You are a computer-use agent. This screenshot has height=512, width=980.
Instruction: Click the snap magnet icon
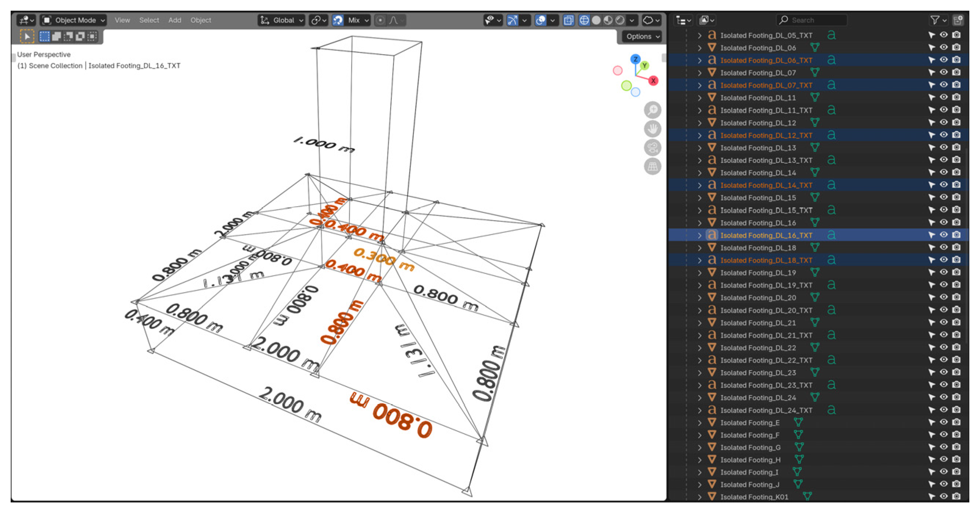pyautogui.click(x=338, y=20)
